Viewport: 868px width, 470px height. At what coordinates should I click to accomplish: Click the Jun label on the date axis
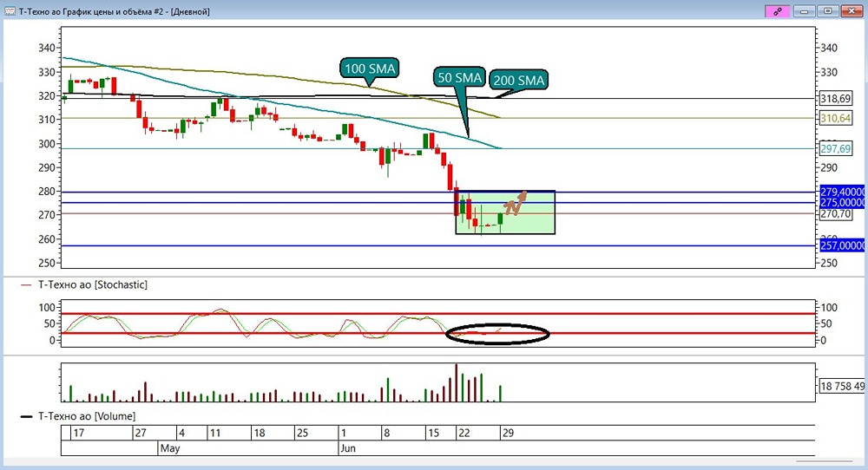pyautogui.click(x=348, y=448)
